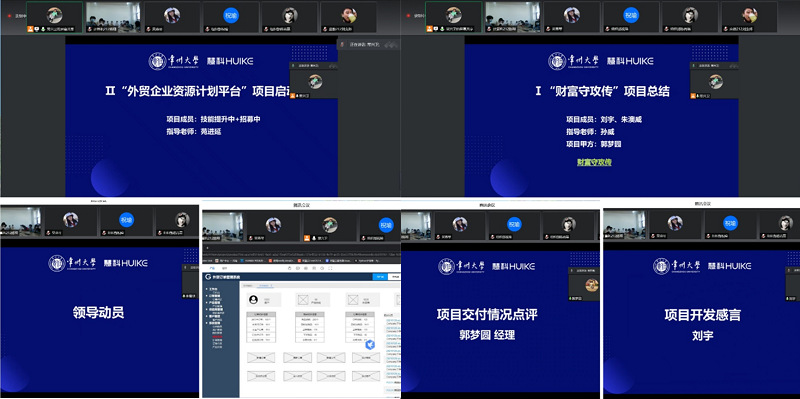Click 祝瑜 blue avatar in the 项目开发感言 panel
Image resolution: width=800 pixels, height=399 pixels.
point(730,223)
